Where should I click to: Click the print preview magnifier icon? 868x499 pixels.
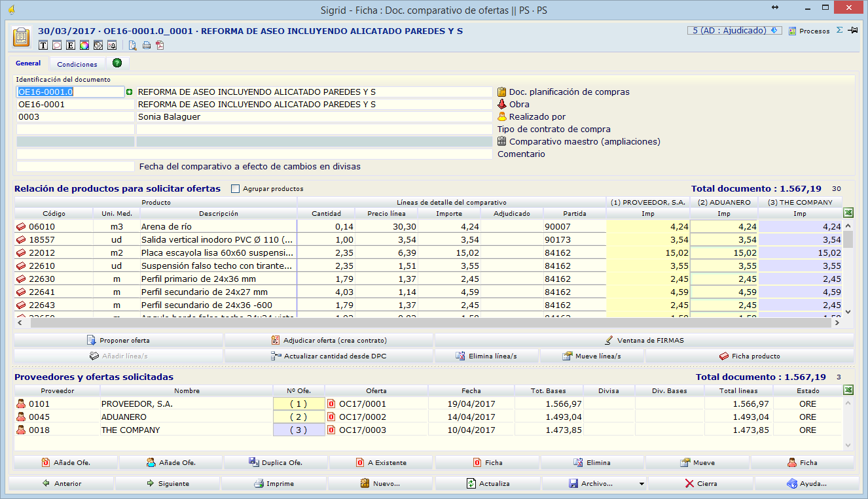click(133, 45)
